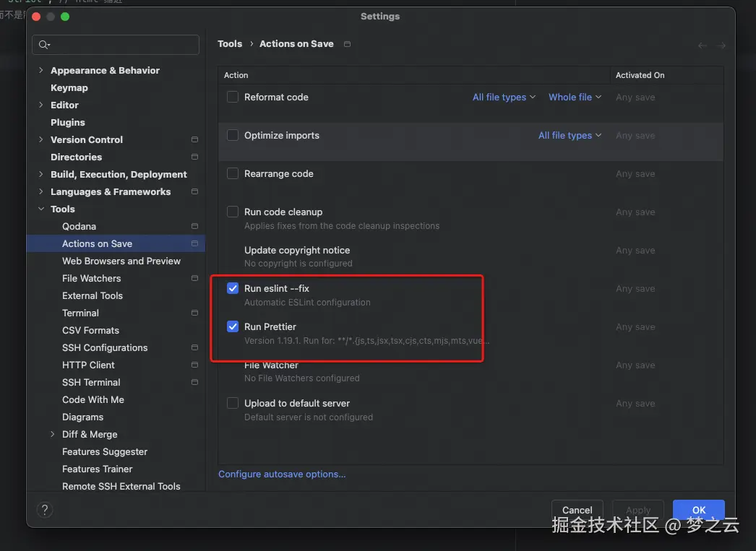
Task: Enable the Optimize imports checkbox
Action: [233, 135]
